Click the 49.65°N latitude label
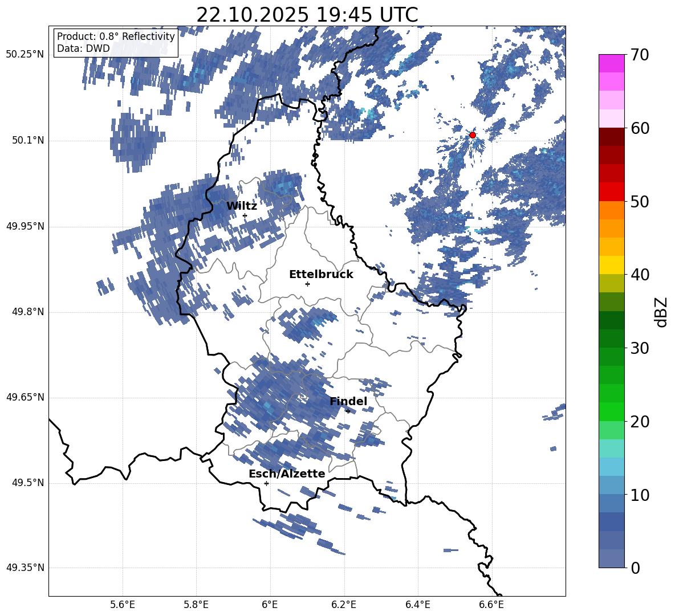Image resolution: width=675 pixels, height=616 pixels. 25,397
